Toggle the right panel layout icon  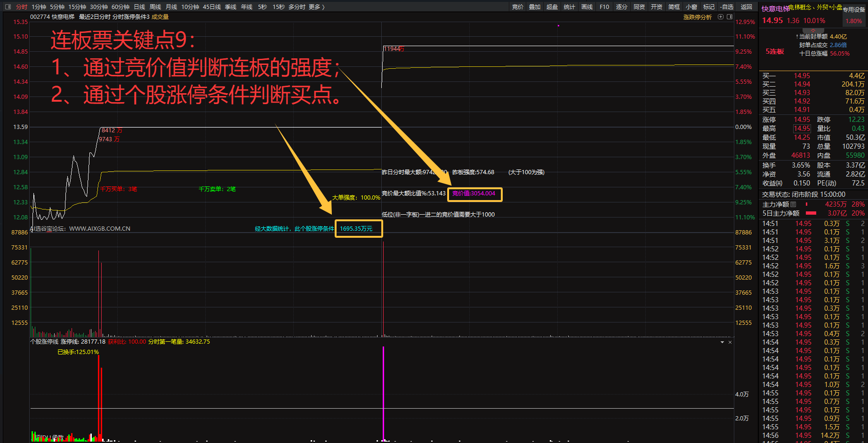click(x=730, y=17)
